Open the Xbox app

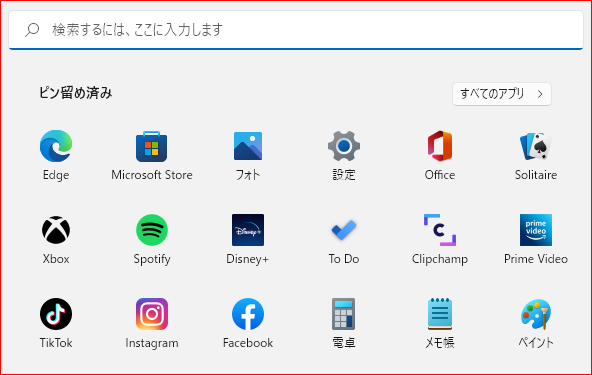click(x=56, y=230)
